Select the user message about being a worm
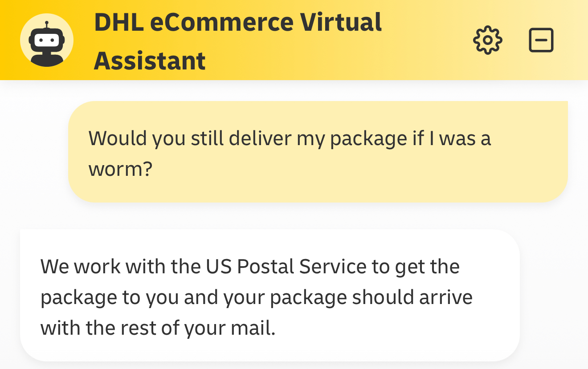Screen dimensions: 588x369 tap(318, 152)
